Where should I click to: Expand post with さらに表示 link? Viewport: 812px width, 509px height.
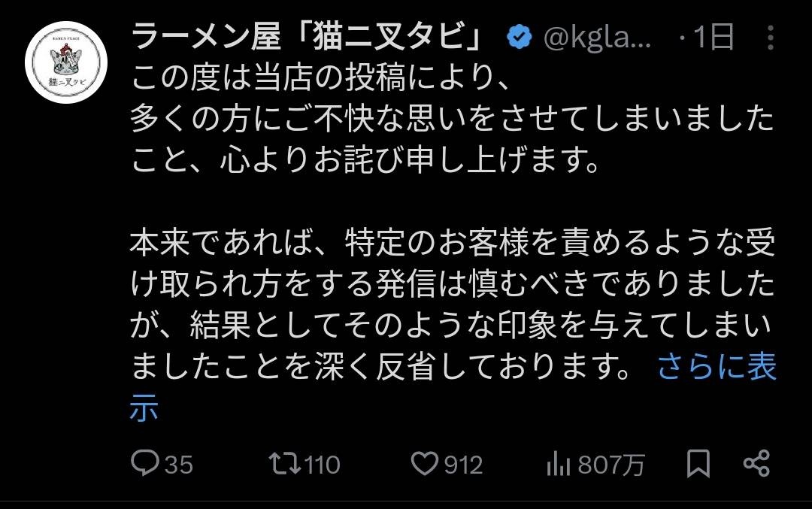point(717,368)
